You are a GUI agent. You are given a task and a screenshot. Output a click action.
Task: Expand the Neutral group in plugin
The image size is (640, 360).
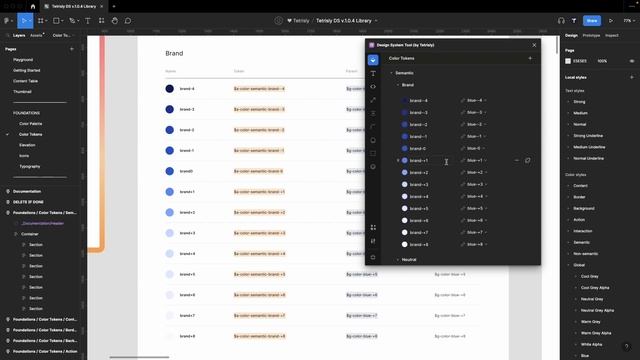point(398,260)
